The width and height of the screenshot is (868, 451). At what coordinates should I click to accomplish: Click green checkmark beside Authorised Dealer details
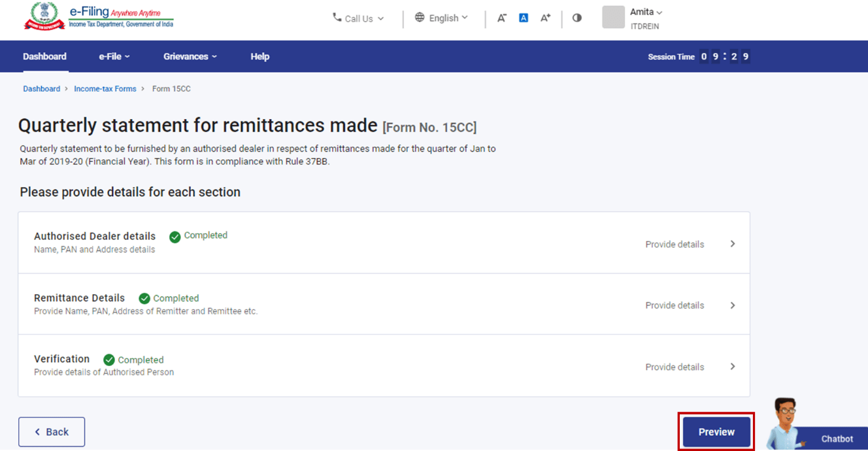coord(175,237)
